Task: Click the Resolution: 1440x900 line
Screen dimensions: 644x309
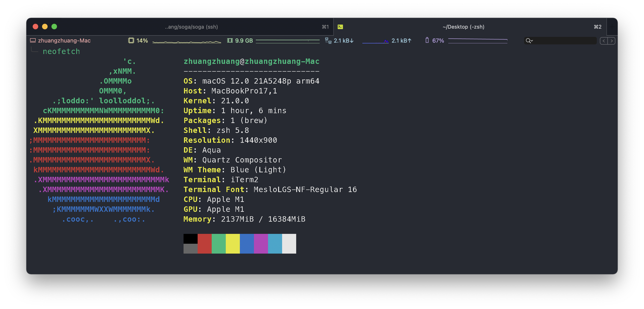Action: tap(230, 140)
